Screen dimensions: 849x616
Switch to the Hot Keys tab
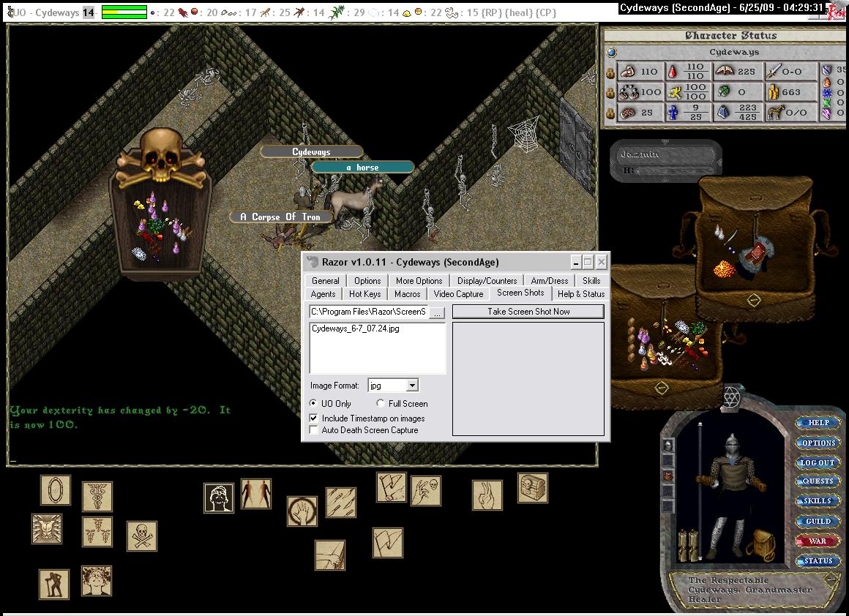tap(364, 294)
